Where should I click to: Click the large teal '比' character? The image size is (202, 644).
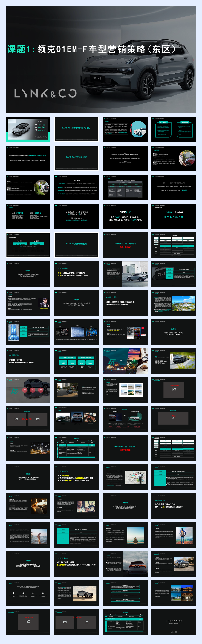click(15, 391)
